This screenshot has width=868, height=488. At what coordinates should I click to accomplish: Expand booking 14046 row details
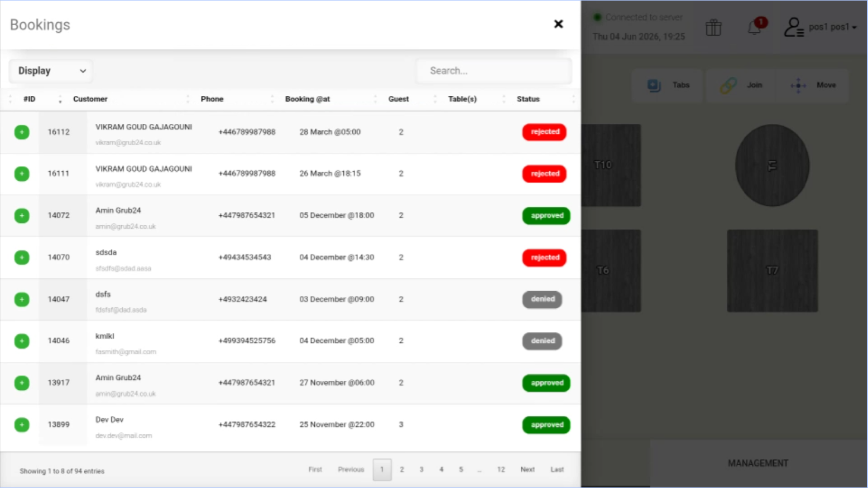coord(22,341)
